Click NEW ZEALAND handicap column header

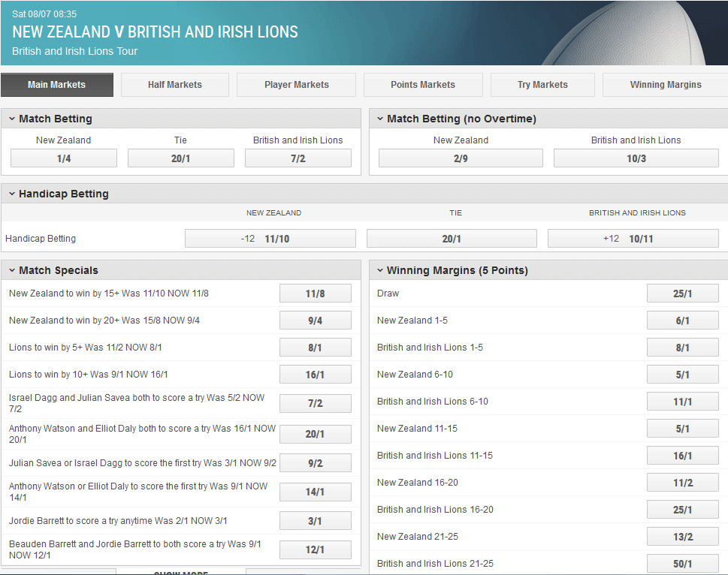coord(273,213)
